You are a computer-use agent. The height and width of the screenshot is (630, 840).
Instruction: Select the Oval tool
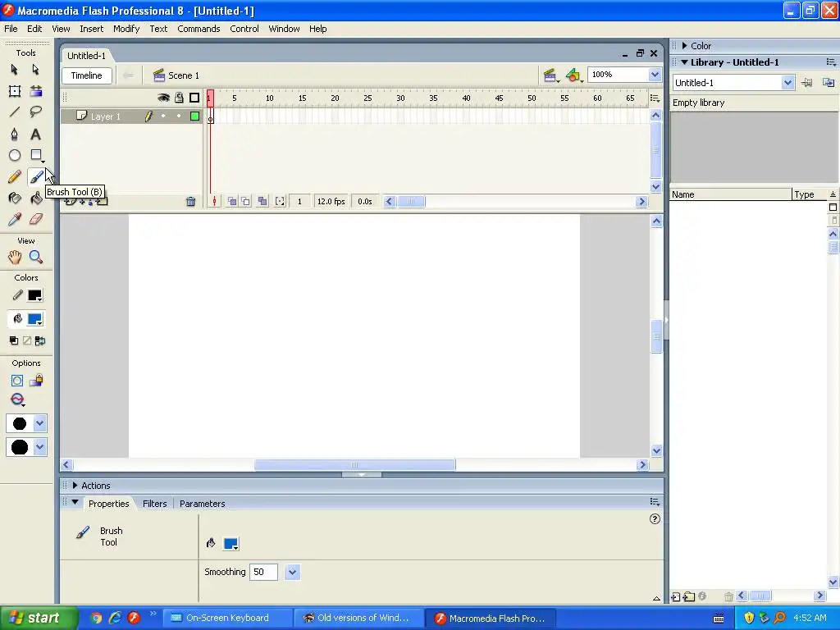point(15,155)
